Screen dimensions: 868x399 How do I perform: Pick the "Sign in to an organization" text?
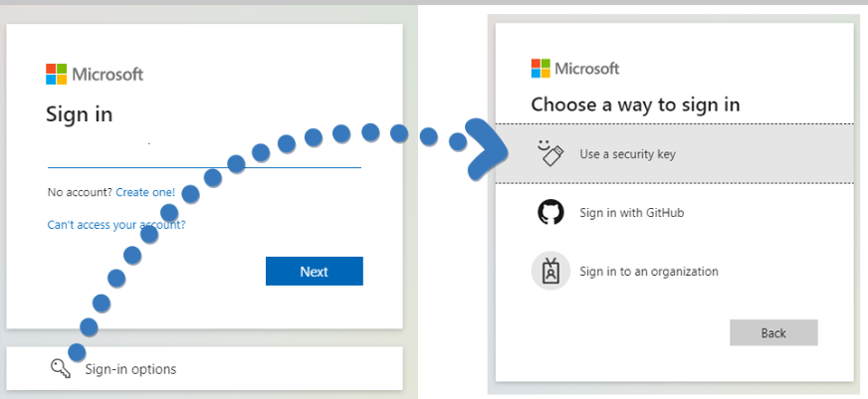648,271
